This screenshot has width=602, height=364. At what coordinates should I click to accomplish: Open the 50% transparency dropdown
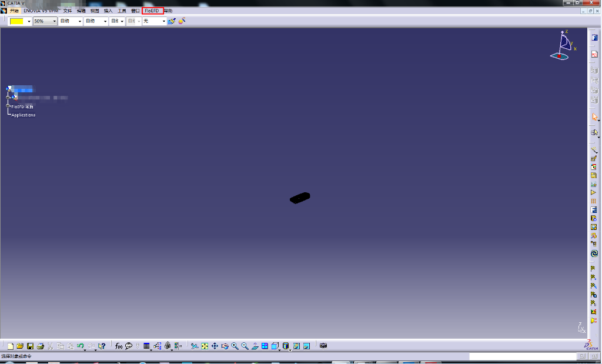(x=54, y=21)
